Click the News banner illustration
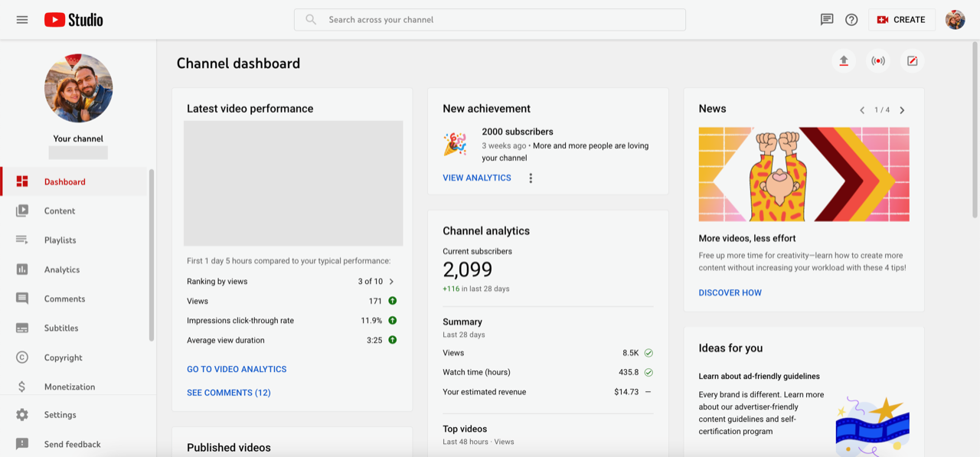 [x=804, y=175]
